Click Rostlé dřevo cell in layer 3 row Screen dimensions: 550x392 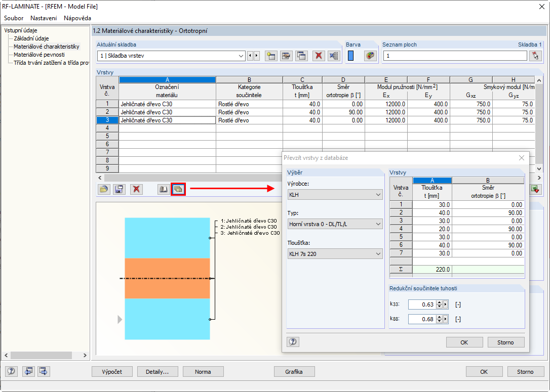coord(249,120)
